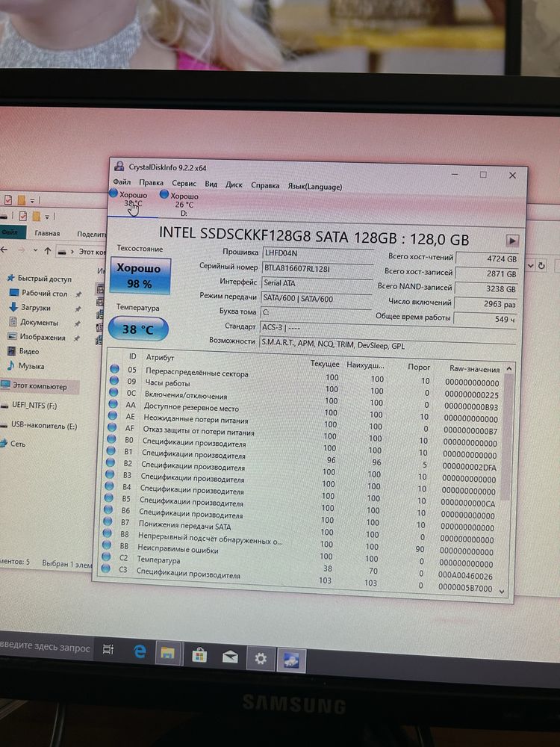Click the Explorer refresh button
The height and width of the screenshot is (747, 560).
541,266
